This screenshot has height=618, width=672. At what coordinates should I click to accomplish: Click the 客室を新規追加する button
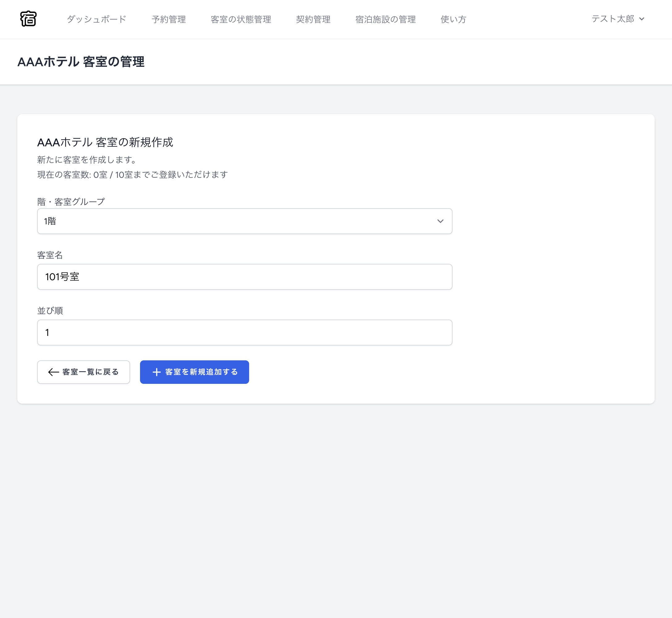coord(194,372)
